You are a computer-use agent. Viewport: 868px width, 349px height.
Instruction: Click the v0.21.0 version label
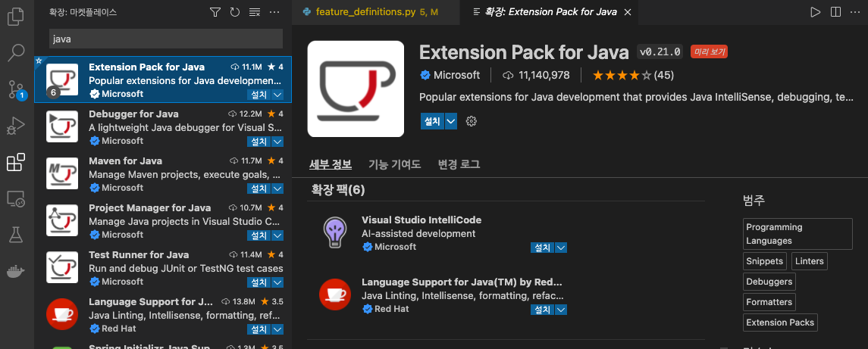point(660,52)
